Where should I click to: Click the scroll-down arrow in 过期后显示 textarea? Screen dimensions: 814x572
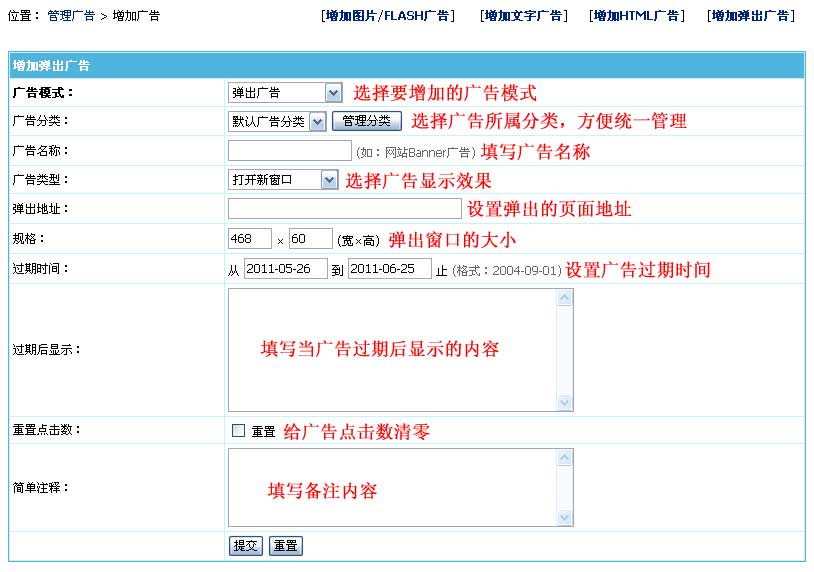point(565,403)
